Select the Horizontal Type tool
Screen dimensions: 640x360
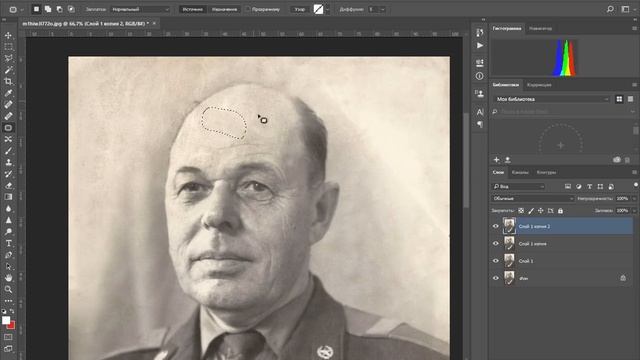point(8,243)
